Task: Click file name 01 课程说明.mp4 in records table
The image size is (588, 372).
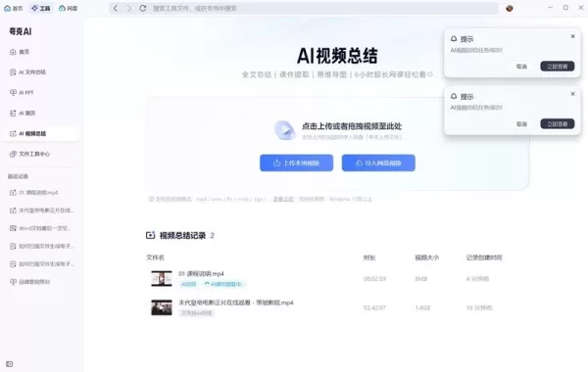Action: pyautogui.click(x=201, y=274)
